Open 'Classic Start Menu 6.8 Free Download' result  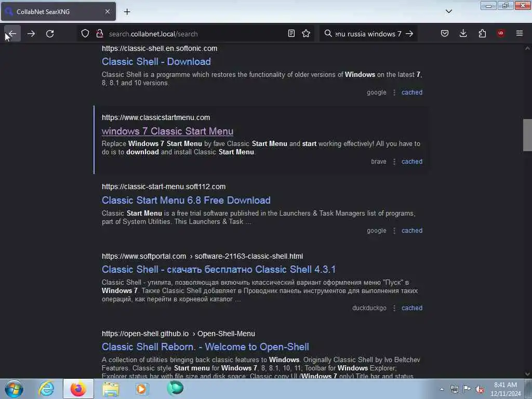pyautogui.click(x=186, y=200)
